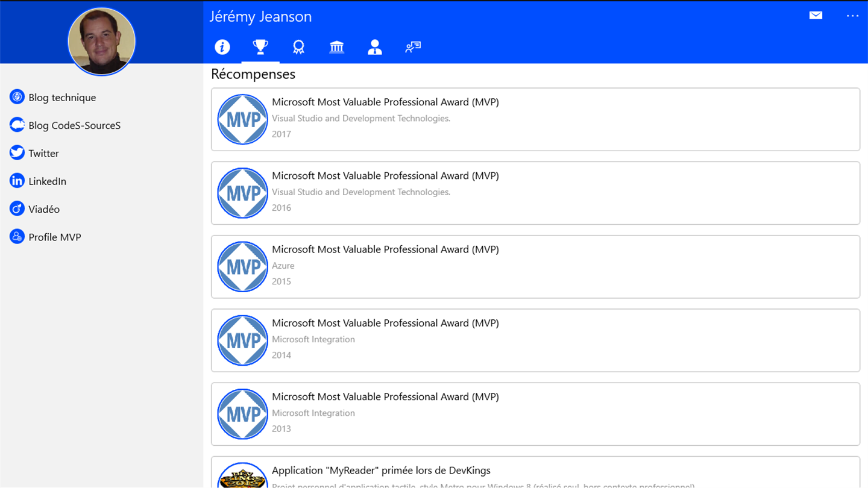Click the Twitter bird icon

[x=17, y=153]
